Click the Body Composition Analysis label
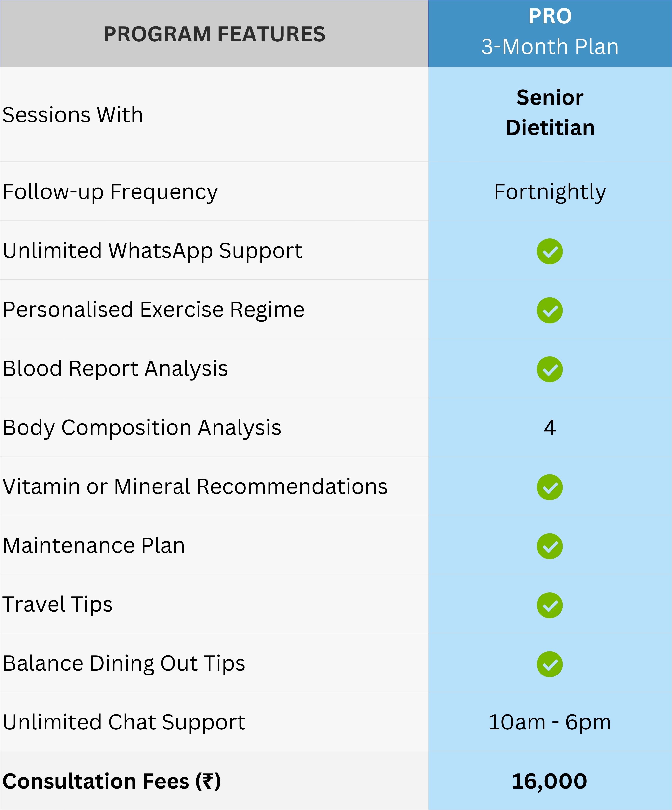 (x=142, y=428)
